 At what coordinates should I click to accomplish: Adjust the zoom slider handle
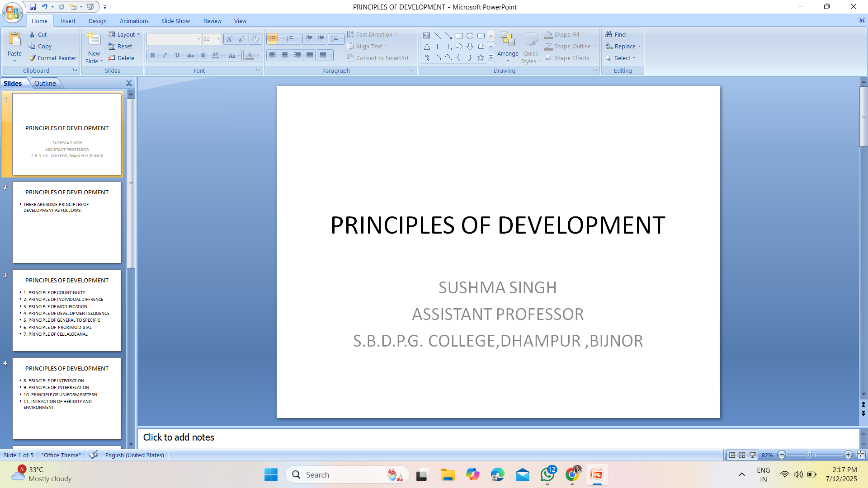(x=809, y=455)
